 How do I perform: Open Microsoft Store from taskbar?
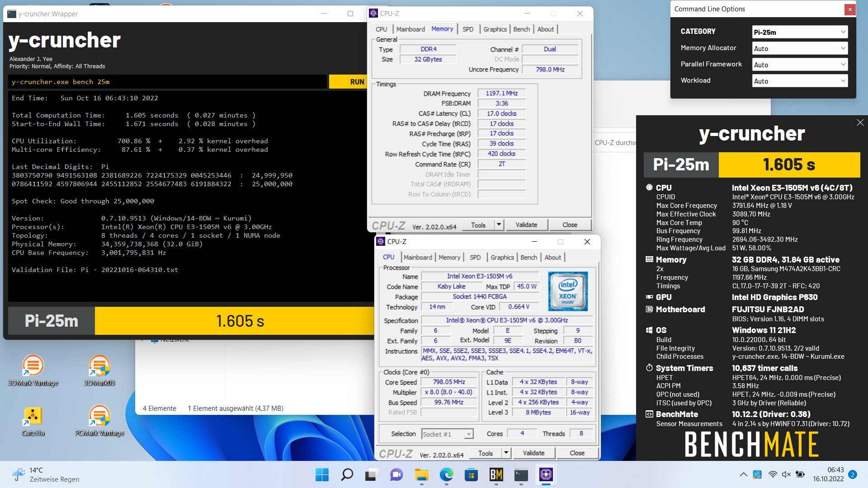(x=471, y=474)
